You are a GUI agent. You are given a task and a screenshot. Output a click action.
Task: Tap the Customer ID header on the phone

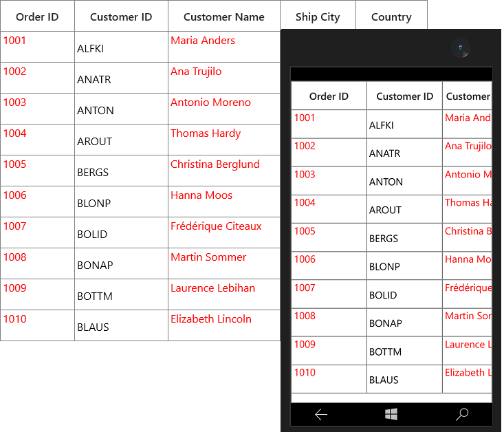(405, 96)
